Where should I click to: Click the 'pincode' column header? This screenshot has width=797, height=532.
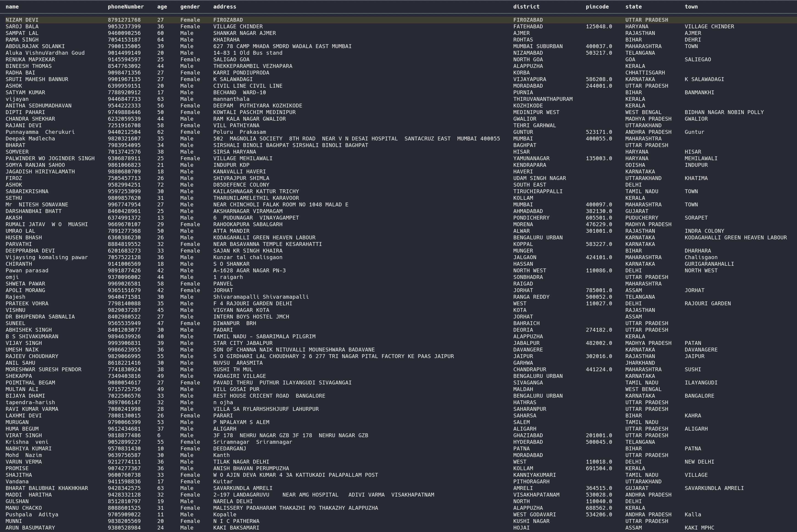597,7
